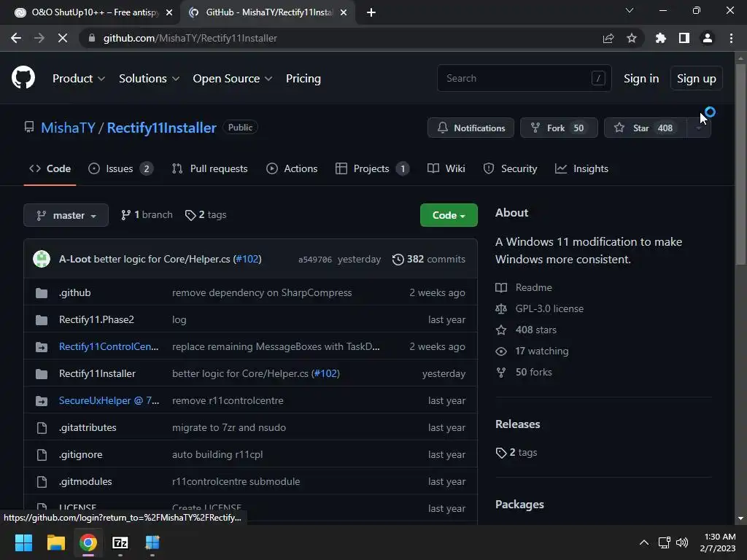Open File Explorer from the taskbar
Viewport: 747px width, 560px height.
point(55,542)
